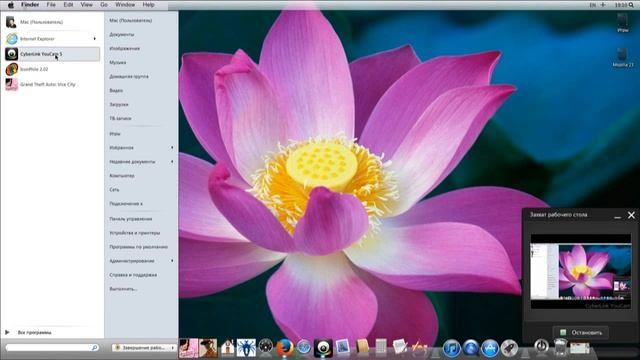Open the spider icon in the dock
640x360 pixels.
(246, 348)
